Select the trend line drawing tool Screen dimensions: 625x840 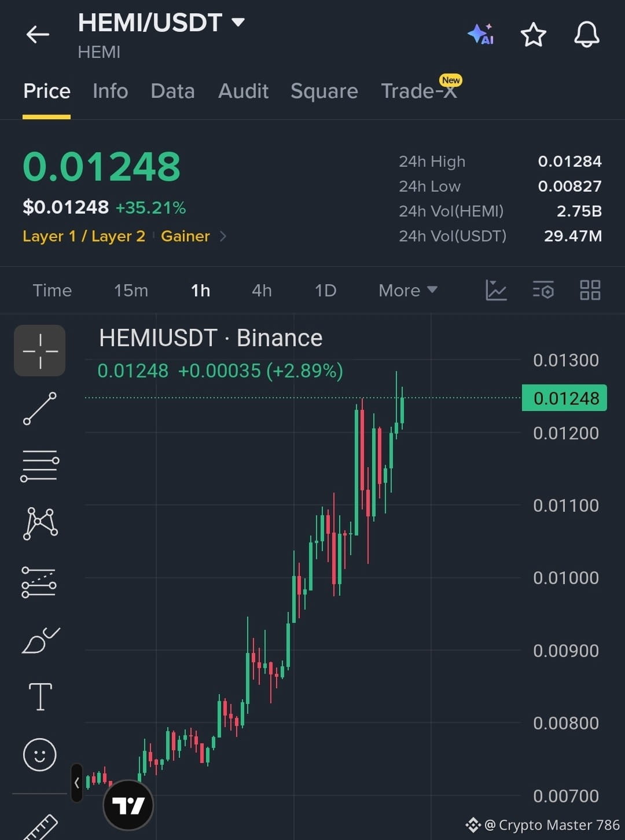40,408
